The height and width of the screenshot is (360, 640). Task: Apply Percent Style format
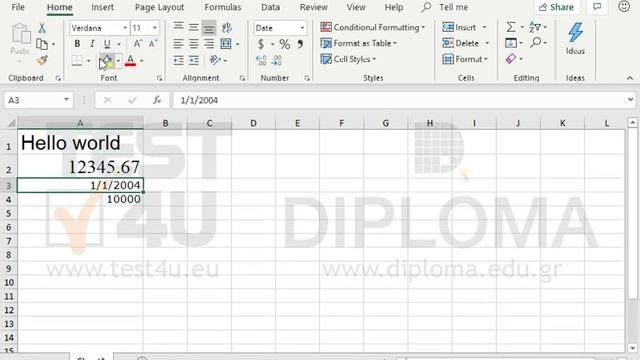(285, 44)
